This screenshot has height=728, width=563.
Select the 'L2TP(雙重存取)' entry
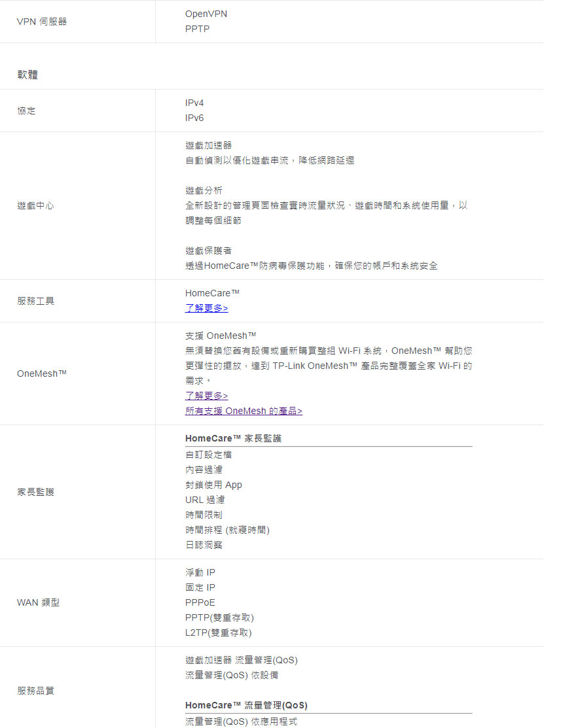point(218,633)
